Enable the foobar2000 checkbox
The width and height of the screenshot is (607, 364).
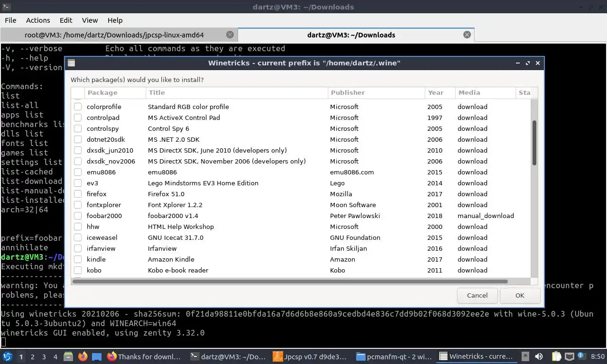click(78, 216)
